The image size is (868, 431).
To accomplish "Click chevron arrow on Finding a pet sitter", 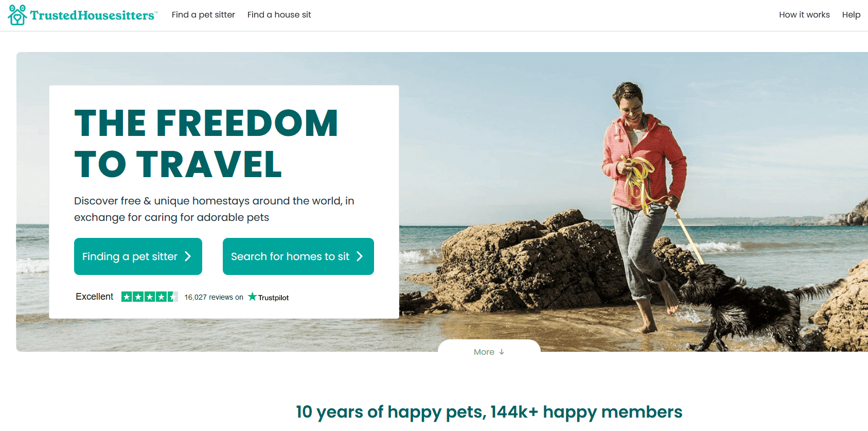I will tap(188, 256).
